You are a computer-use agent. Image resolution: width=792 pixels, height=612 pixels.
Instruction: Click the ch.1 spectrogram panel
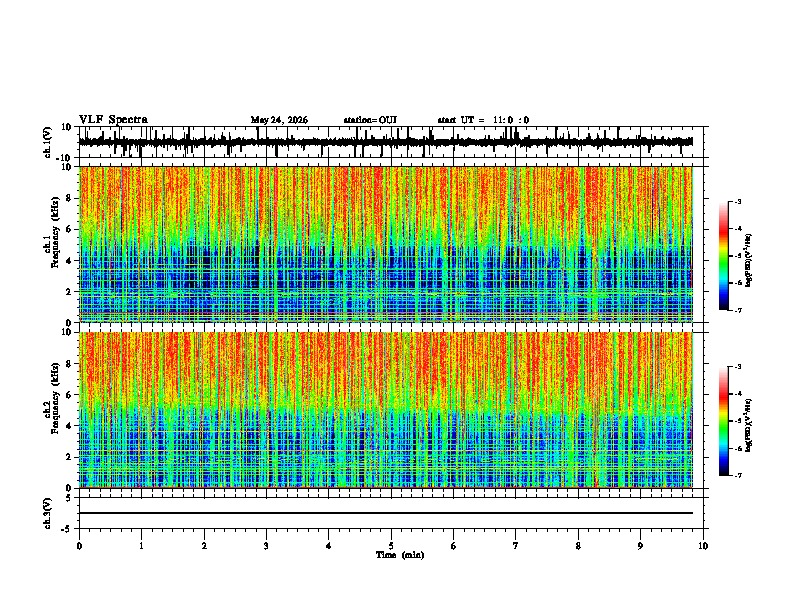click(386, 244)
